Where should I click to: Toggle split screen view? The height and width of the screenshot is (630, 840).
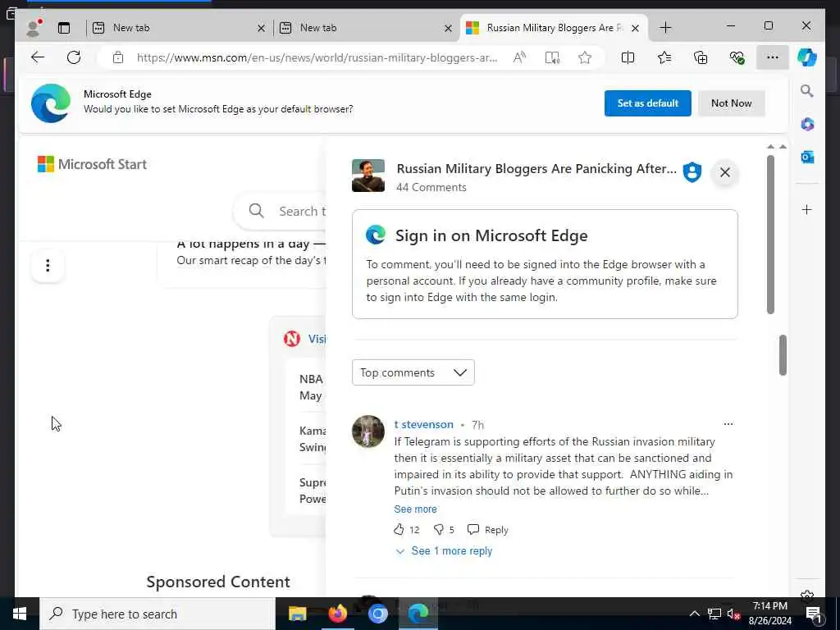[628, 57]
